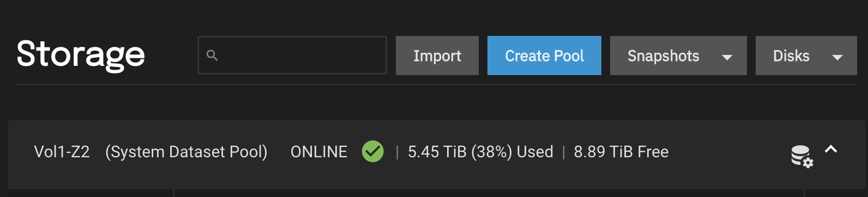
Task: Focus the storage search field
Action: click(x=292, y=55)
